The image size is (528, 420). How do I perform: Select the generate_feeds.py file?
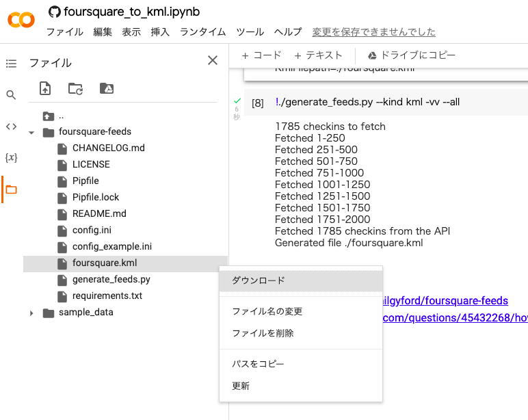[x=111, y=280]
